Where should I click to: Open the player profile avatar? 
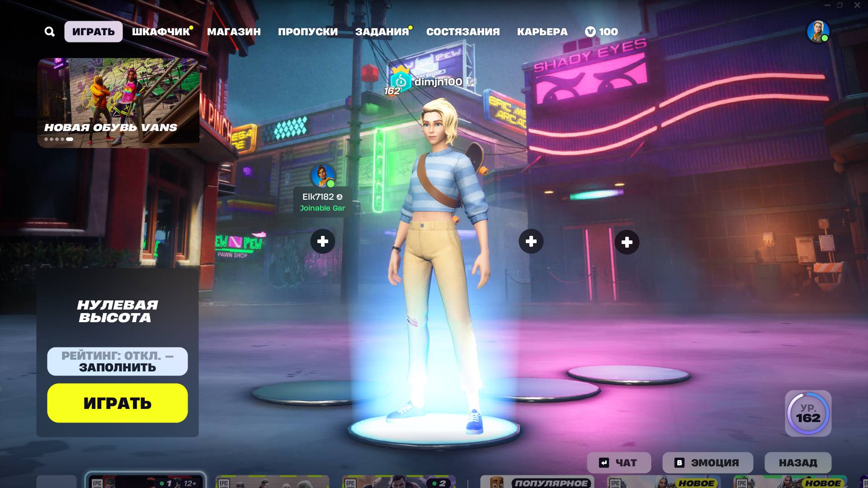818,32
